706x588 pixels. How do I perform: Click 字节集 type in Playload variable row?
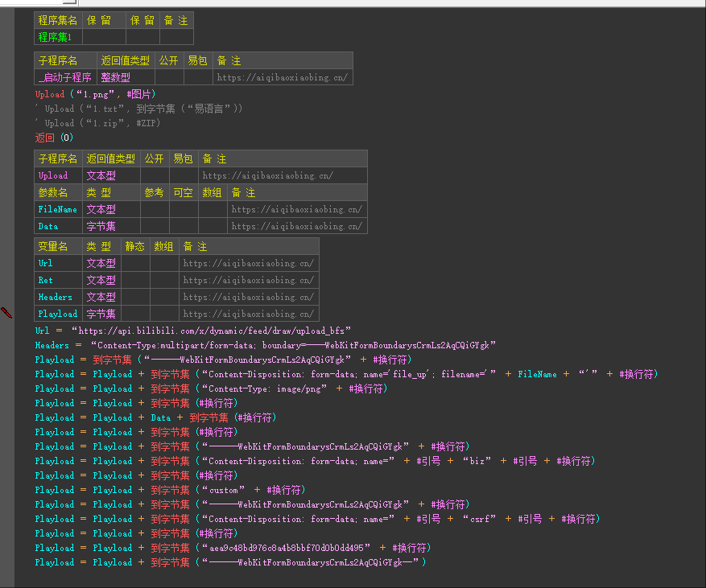[x=101, y=314]
